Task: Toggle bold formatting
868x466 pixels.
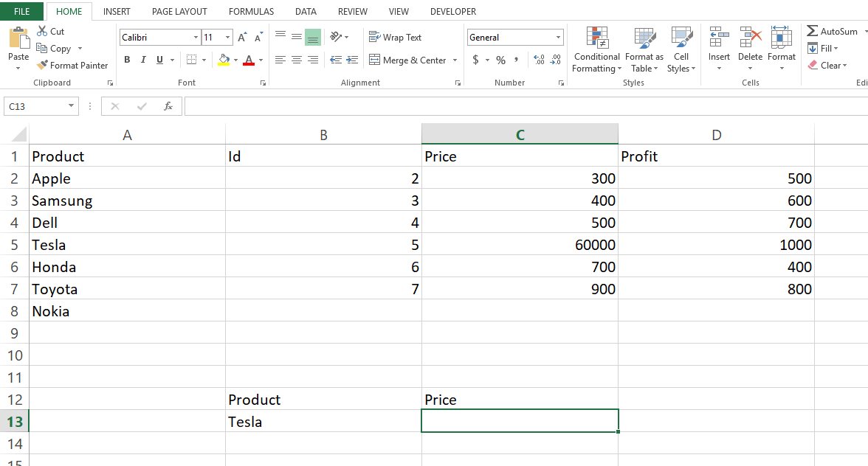Action: point(127,60)
